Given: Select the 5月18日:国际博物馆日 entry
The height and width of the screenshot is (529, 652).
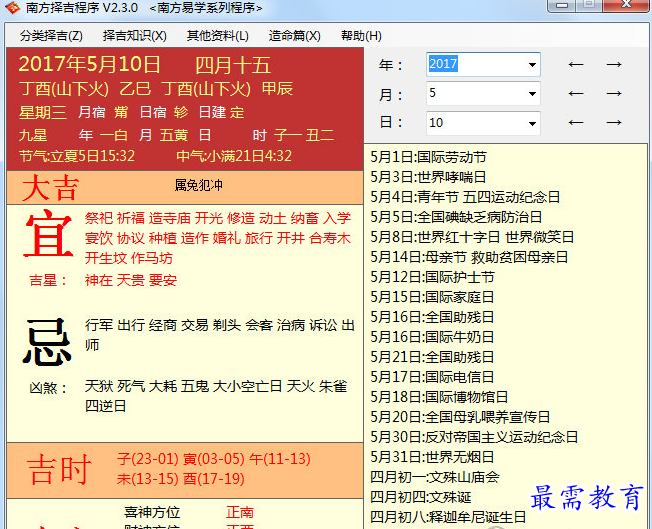Looking at the screenshot, I should (x=439, y=397).
